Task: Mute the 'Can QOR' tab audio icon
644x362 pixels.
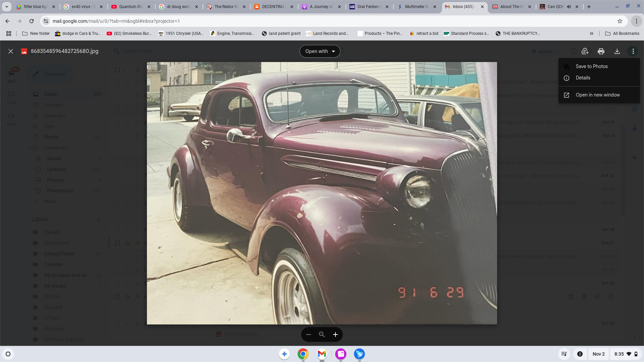Action: coord(569,7)
